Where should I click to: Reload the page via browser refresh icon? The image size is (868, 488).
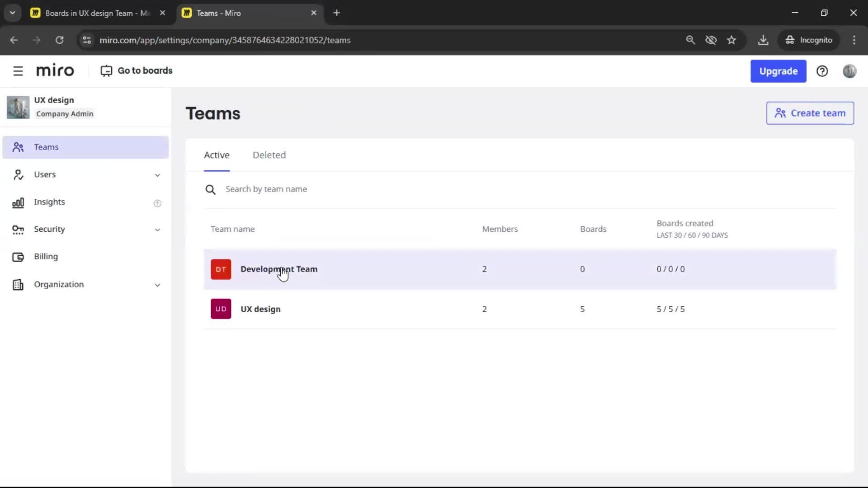59,40
